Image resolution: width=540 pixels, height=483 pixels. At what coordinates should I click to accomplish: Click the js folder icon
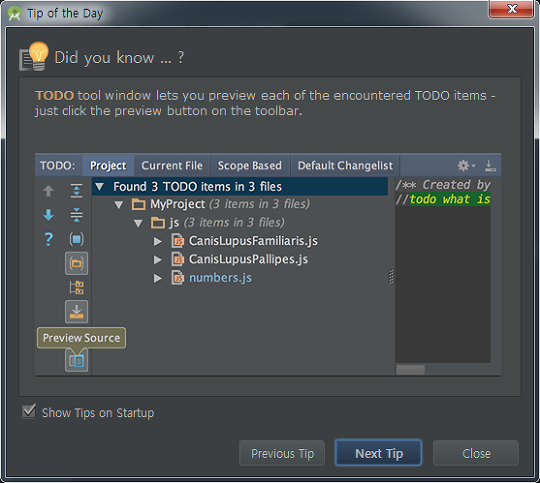158,223
